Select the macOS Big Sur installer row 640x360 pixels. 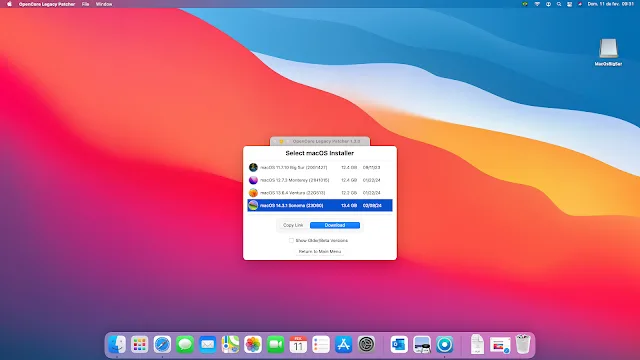click(320, 167)
